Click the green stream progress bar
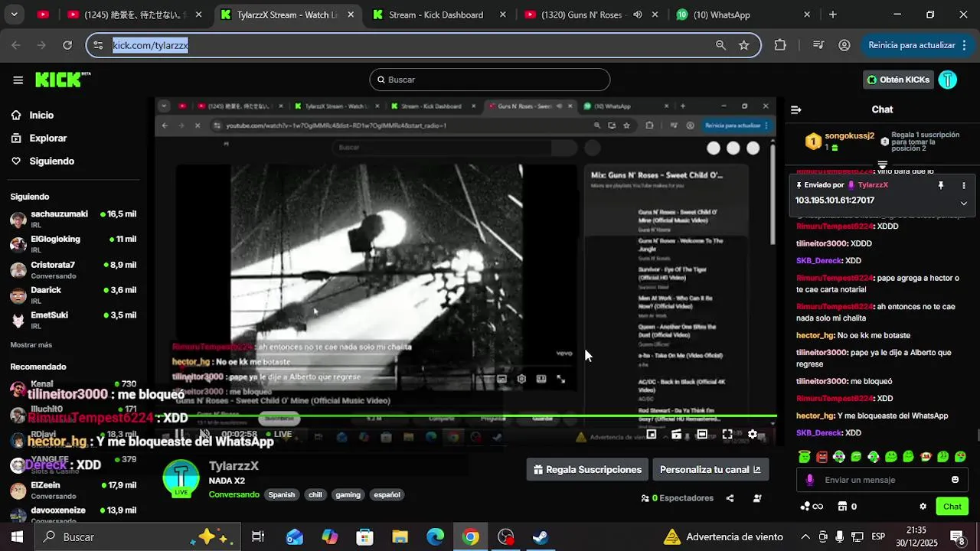The width and height of the screenshot is (980, 551). 465,417
